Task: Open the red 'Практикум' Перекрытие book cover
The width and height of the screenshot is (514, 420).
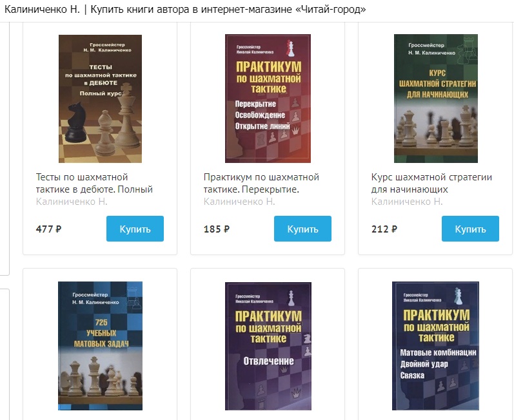Action: (268, 99)
